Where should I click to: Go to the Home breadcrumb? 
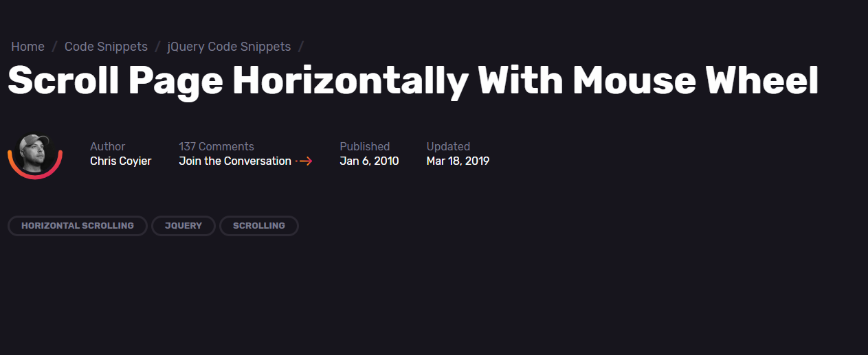(x=27, y=47)
